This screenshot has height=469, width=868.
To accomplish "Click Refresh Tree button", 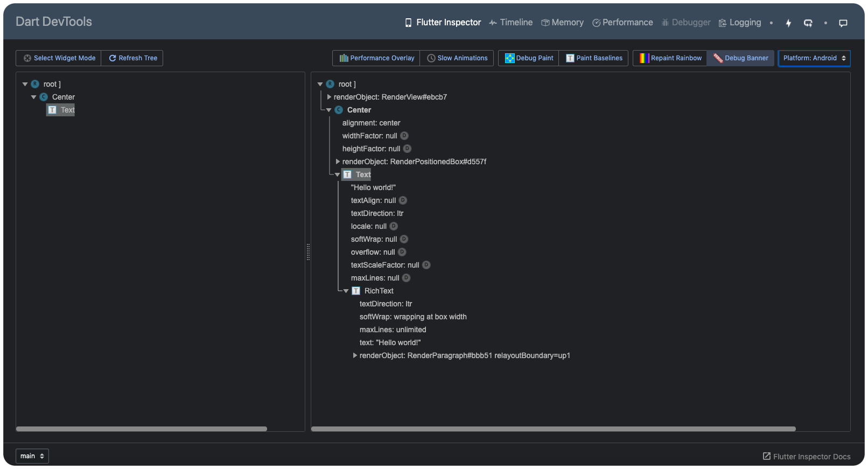I will point(132,58).
